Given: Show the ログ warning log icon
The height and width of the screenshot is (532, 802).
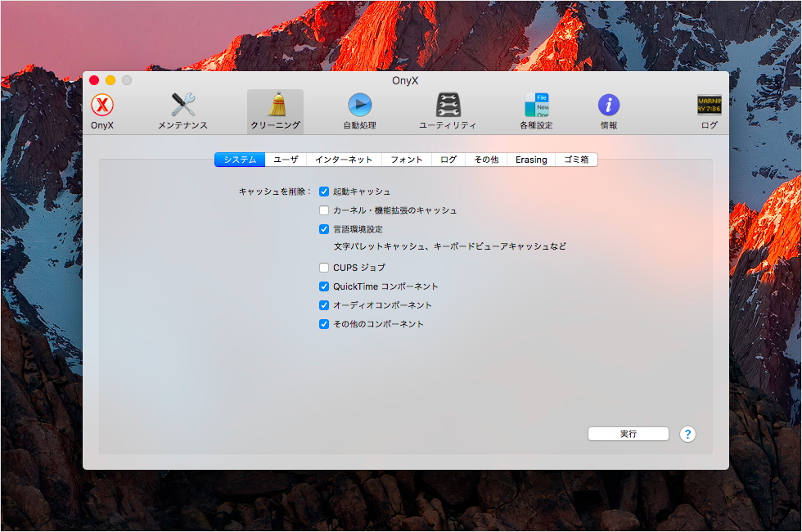Looking at the screenshot, I should click(710, 105).
